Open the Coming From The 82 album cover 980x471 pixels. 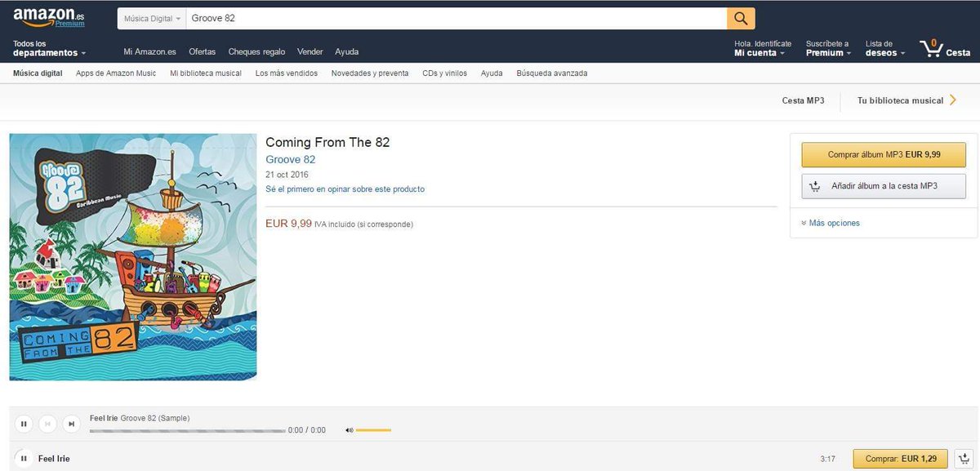pos(133,257)
